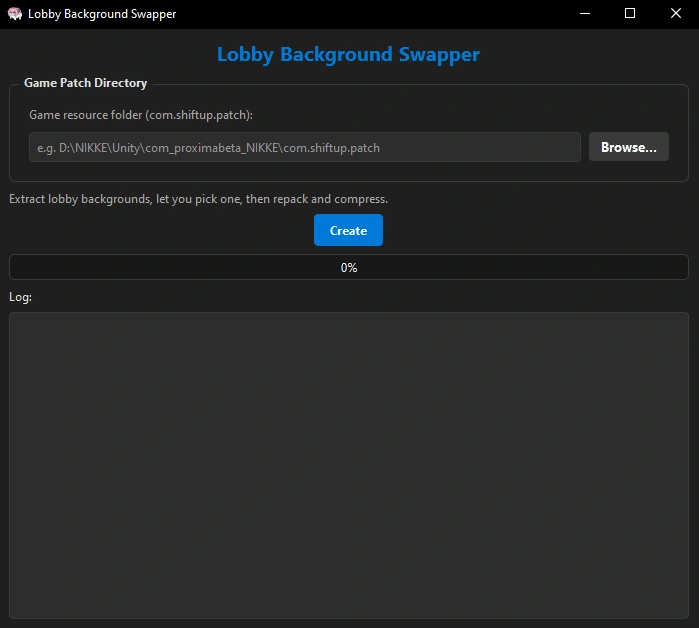Click the 0% progress bar
Viewport: 699px width, 628px height.
[349, 267]
